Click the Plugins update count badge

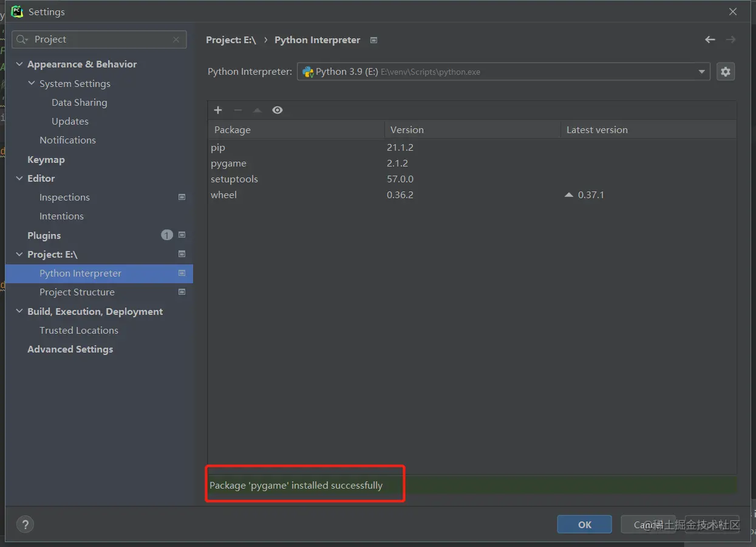(x=167, y=235)
